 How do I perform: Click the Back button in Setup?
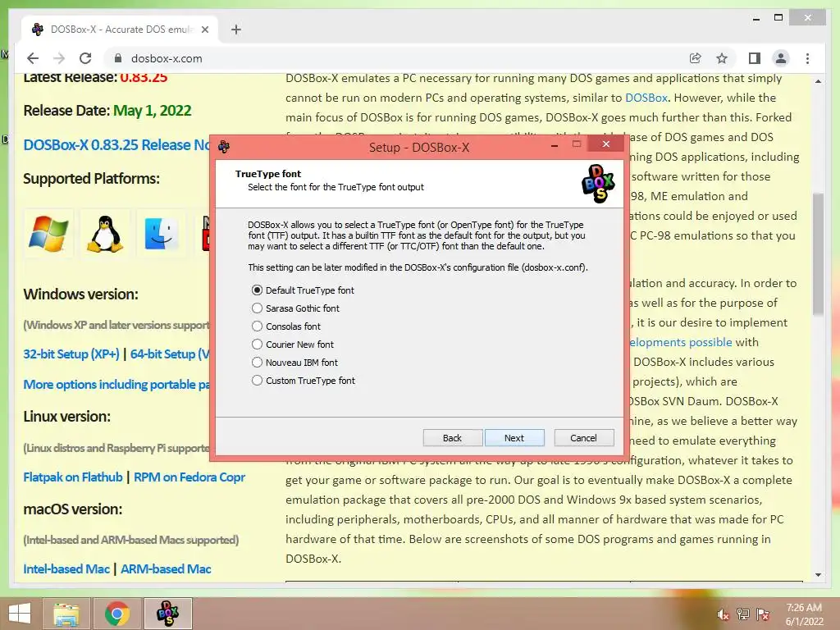[452, 438]
